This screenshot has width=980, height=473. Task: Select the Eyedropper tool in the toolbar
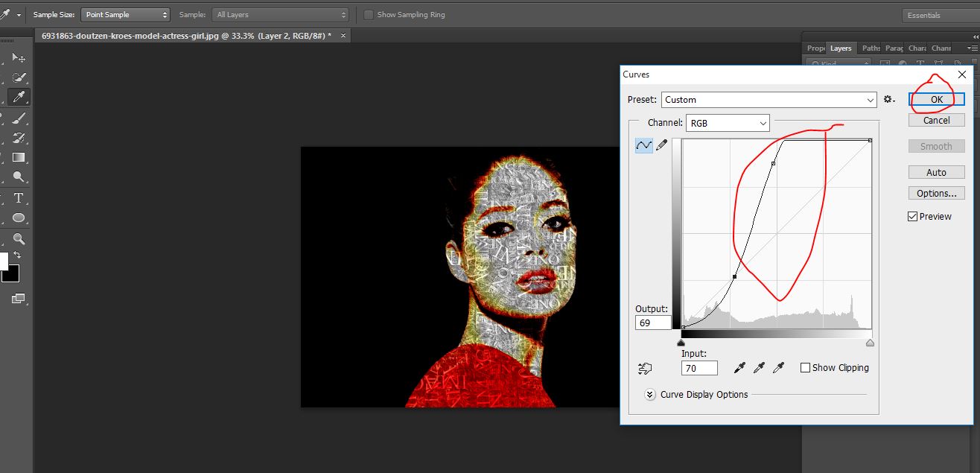pos(19,98)
